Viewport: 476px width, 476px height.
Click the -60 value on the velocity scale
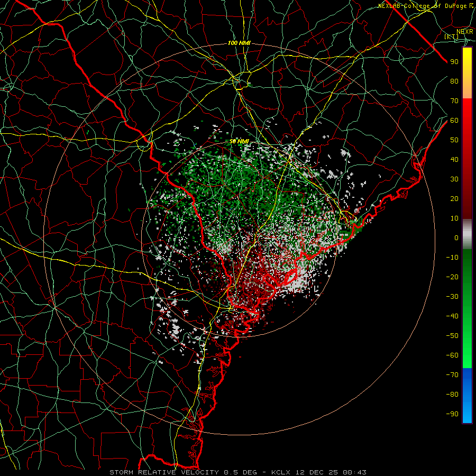(x=452, y=355)
